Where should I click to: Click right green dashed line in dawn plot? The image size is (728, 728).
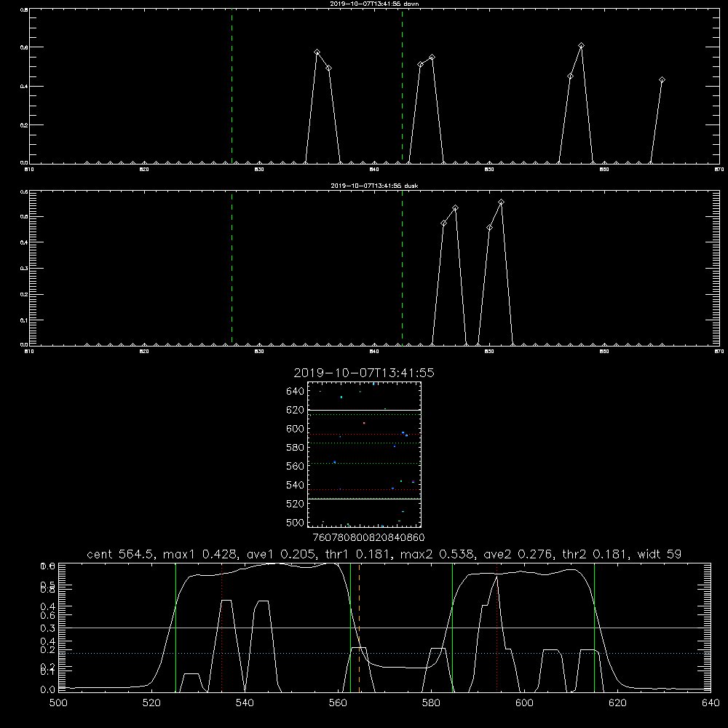tap(402, 86)
